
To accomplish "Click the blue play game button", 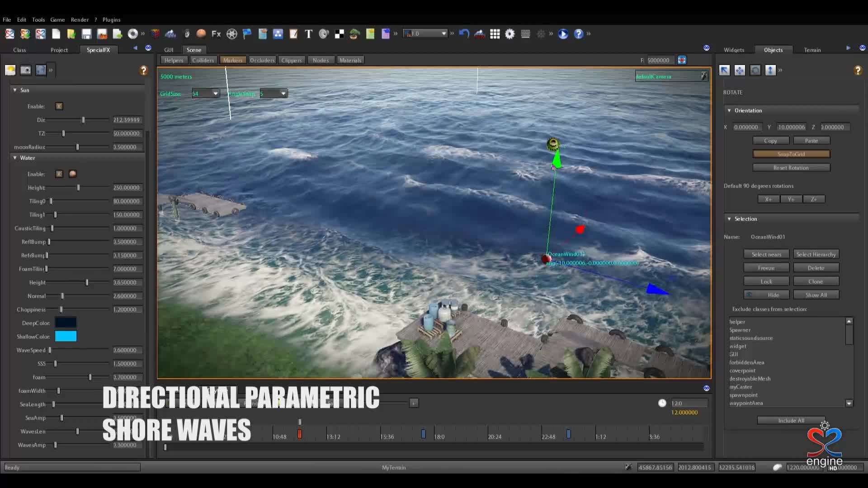I will (563, 34).
